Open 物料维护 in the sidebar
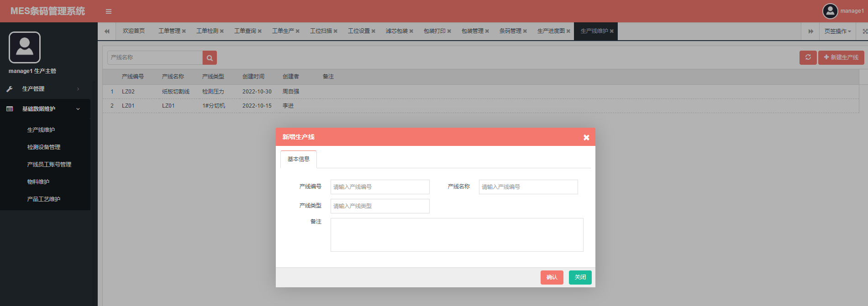The width and height of the screenshot is (868, 306). point(38,182)
